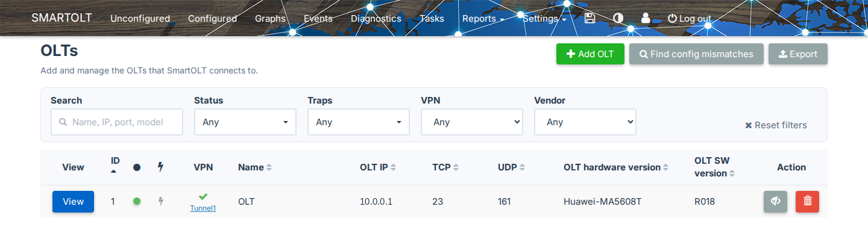The width and height of the screenshot is (868, 230).
Task: Delete the OLT with trash icon
Action: pos(807,202)
